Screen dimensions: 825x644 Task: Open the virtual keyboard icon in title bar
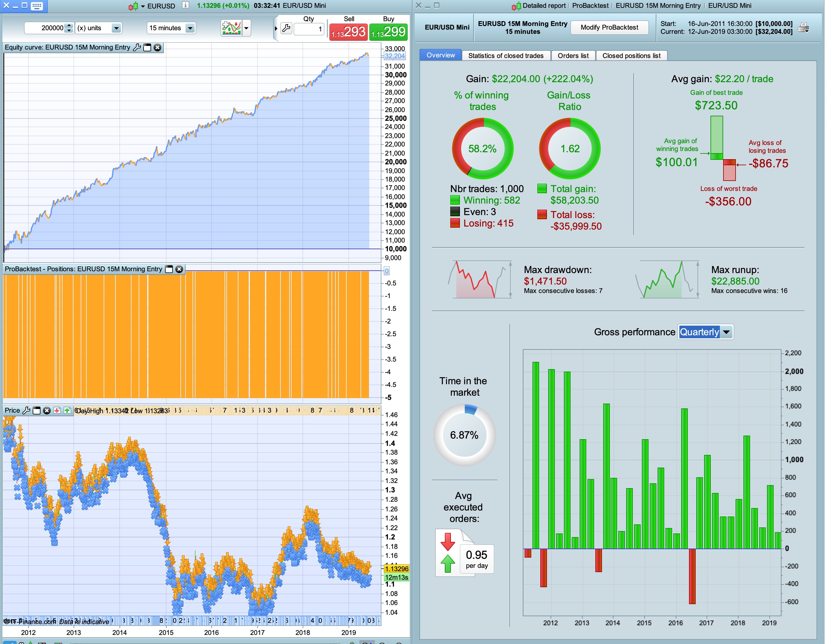click(37, 6)
